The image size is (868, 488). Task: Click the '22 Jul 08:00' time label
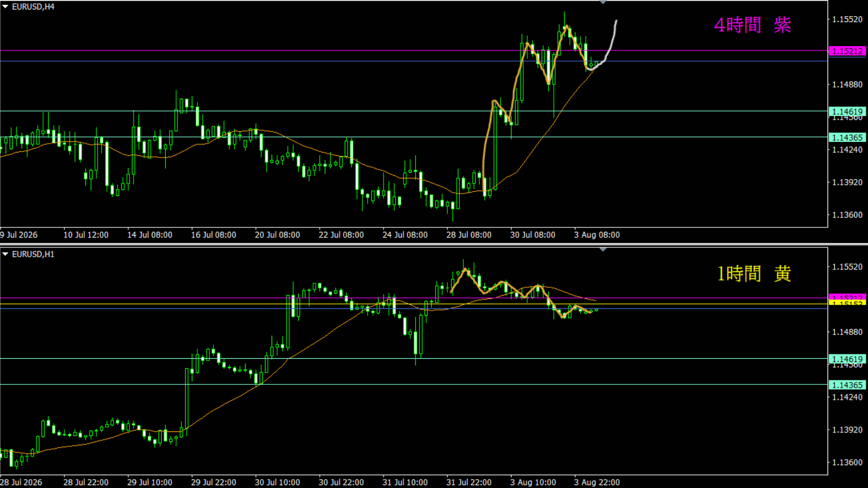point(341,235)
